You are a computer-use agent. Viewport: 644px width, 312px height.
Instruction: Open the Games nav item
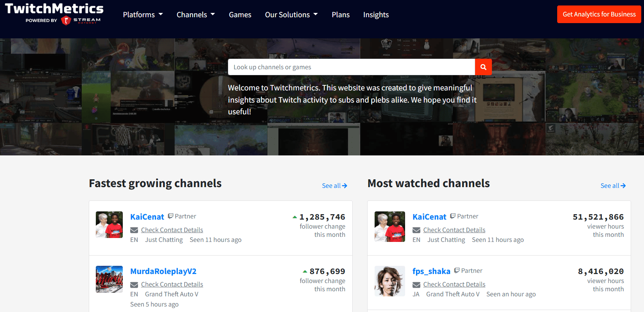pos(240,15)
